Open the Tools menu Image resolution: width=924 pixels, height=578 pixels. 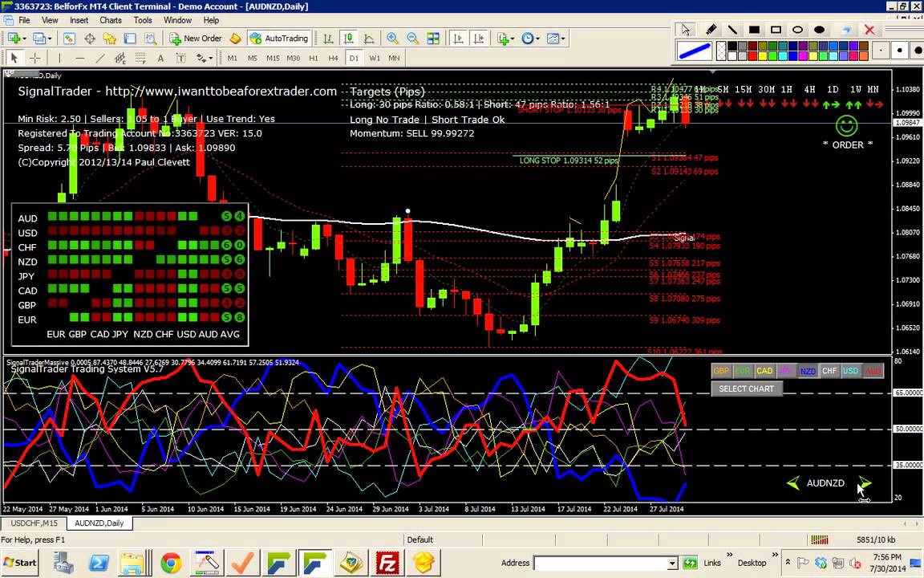(x=143, y=20)
